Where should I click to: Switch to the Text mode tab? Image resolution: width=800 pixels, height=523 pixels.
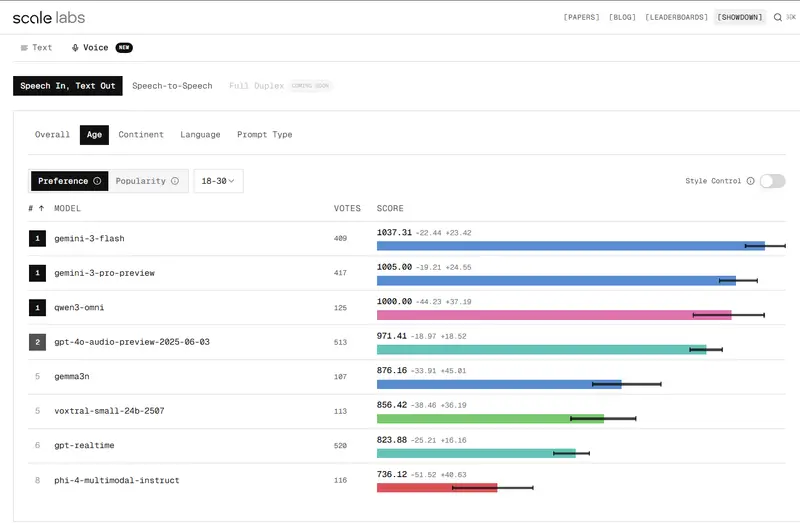pyautogui.click(x=36, y=47)
